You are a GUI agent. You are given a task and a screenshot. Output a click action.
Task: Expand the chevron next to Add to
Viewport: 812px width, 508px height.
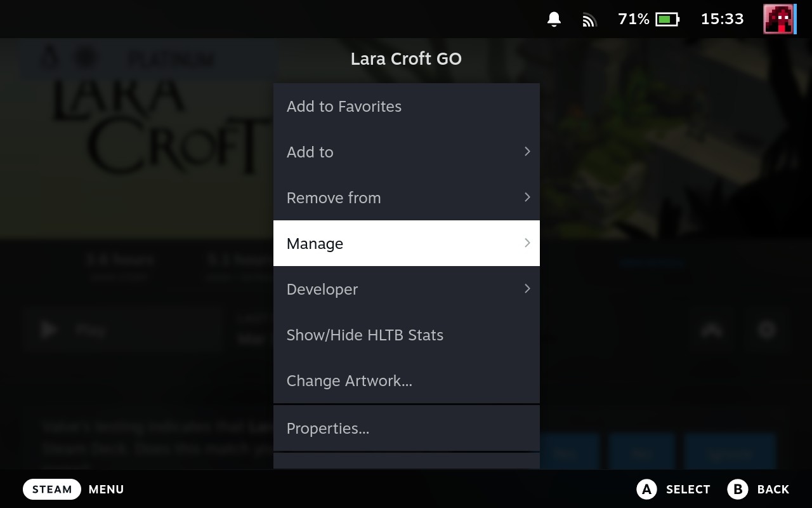tap(527, 151)
